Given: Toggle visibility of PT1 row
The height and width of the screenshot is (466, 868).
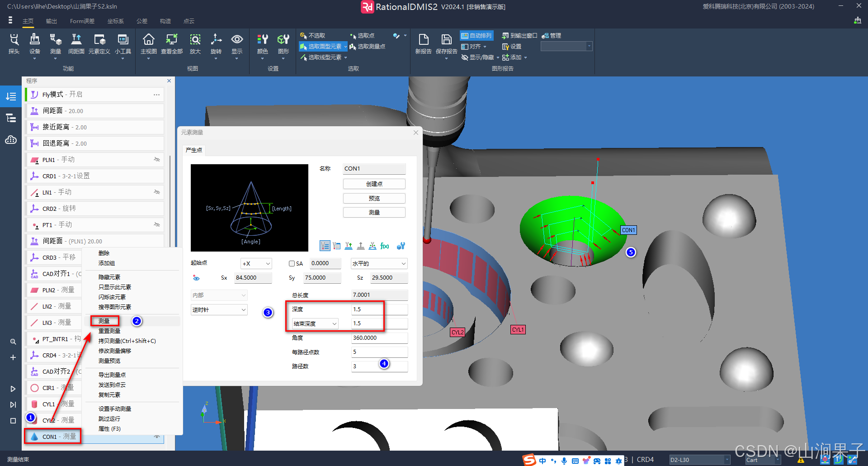Looking at the screenshot, I should click(157, 224).
